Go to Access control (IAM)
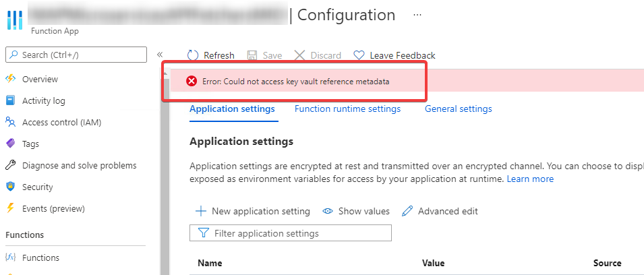The image size is (644, 275). tap(61, 122)
